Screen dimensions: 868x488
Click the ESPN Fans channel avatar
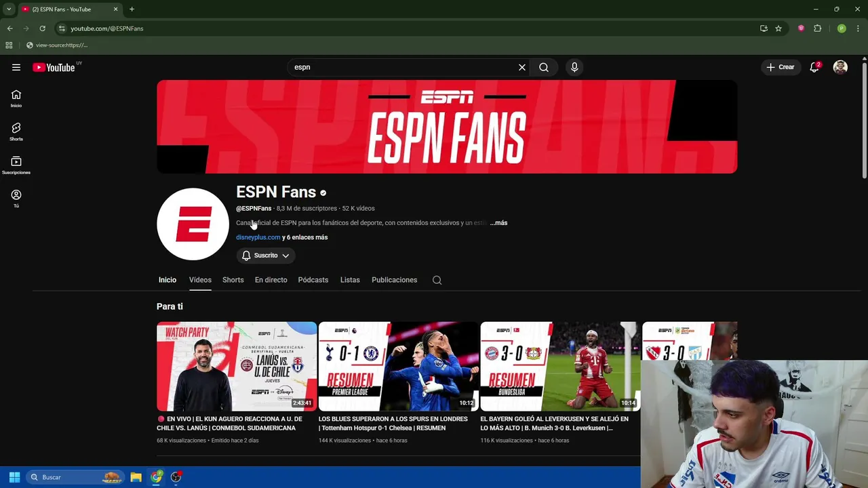pos(193,224)
